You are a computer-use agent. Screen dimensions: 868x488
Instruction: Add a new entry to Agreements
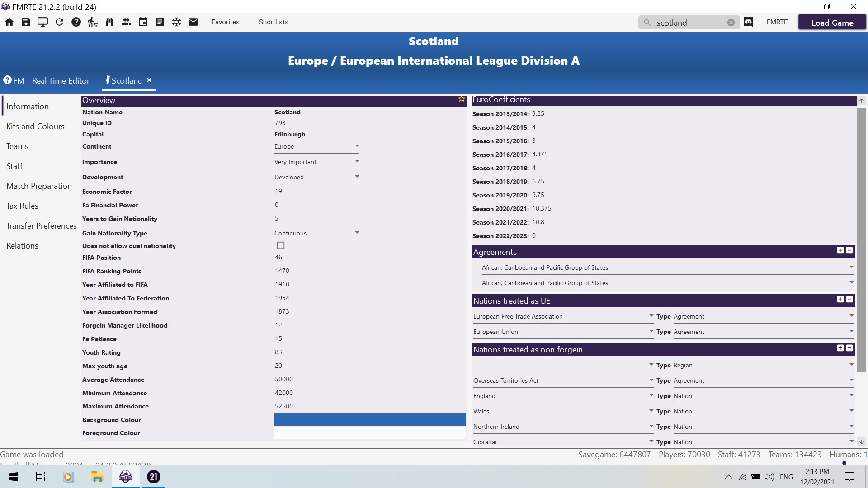coord(840,250)
